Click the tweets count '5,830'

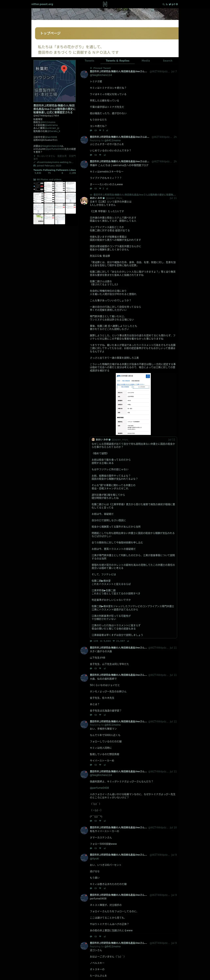tap(38, 173)
